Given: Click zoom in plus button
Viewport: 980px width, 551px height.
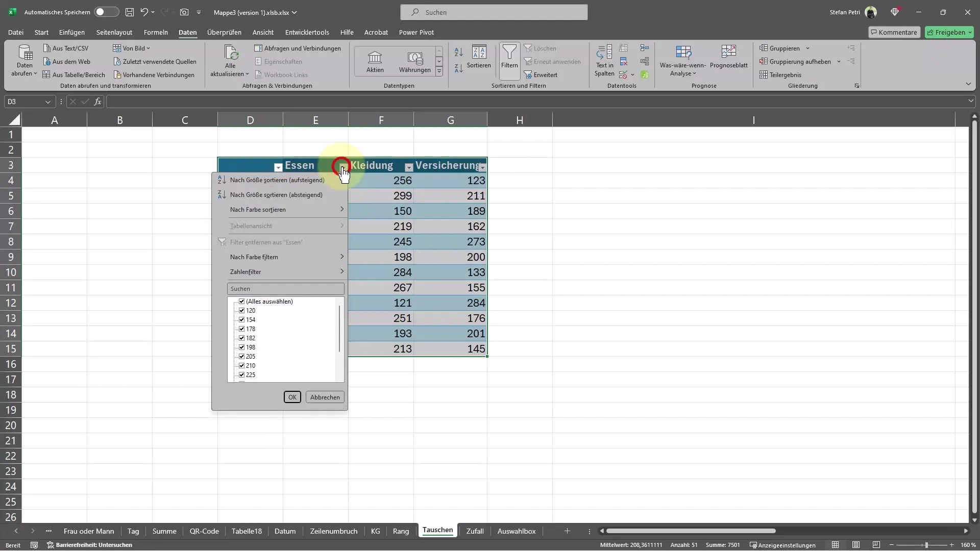Looking at the screenshot, I should coord(951,545).
